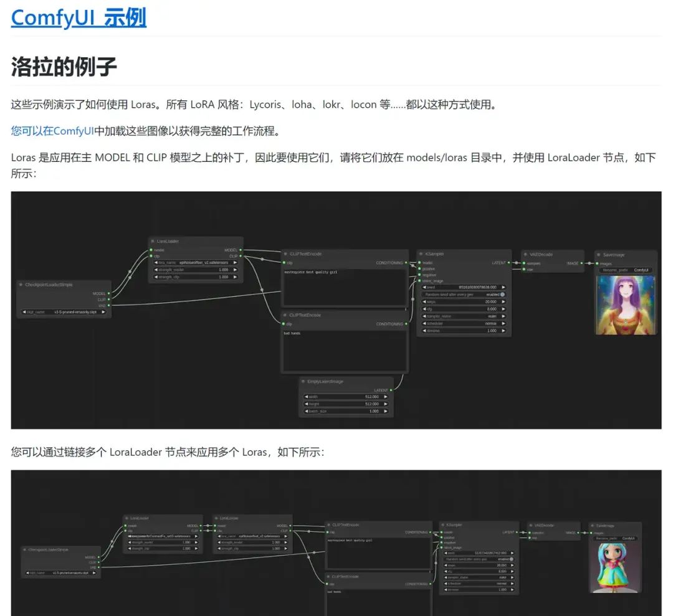
Task: Previous ckpt_name arrow in first workflow
Action: tap(24, 312)
